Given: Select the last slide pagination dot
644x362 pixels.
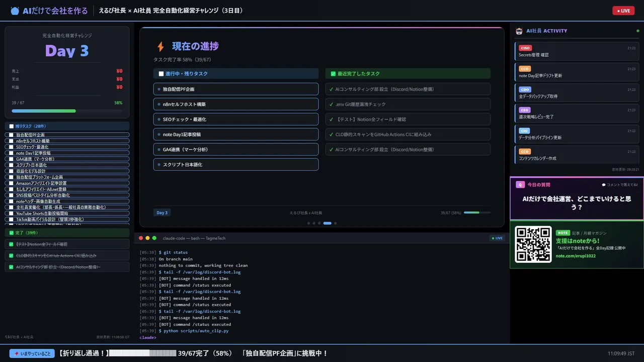Looking at the screenshot, I should (336, 223).
